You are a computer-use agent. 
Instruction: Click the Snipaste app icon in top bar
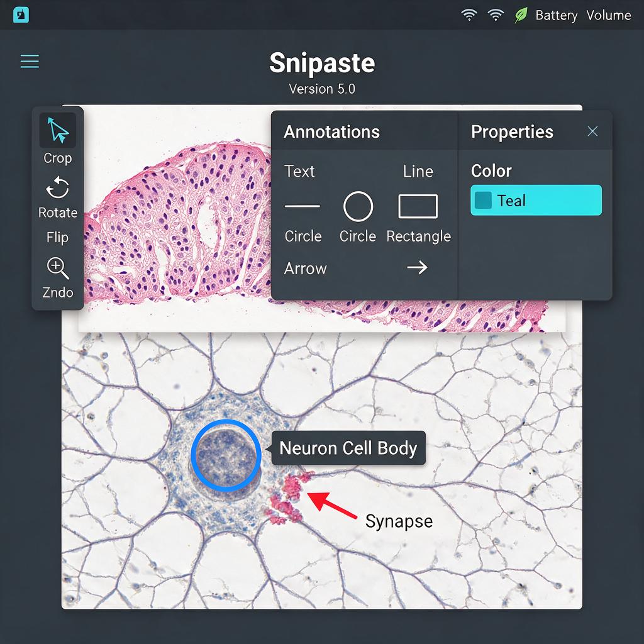tap(21, 15)
